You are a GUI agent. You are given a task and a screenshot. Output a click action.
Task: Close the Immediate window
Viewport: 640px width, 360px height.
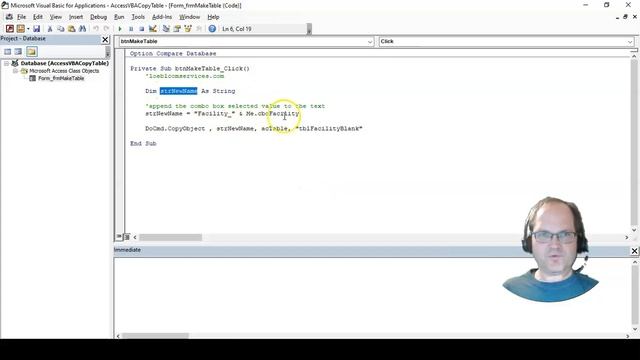(x=634, y=251)
